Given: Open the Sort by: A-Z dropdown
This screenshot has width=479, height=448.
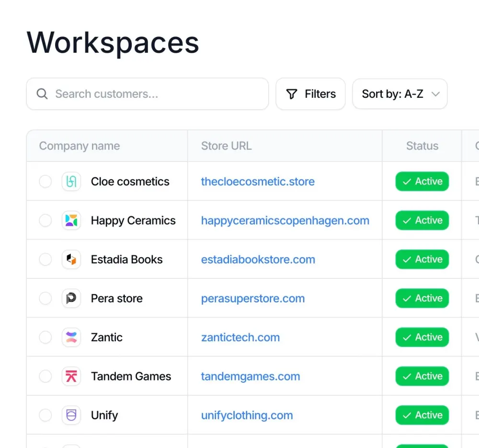Looking at the screenshot, I should [x=400, y=94].
